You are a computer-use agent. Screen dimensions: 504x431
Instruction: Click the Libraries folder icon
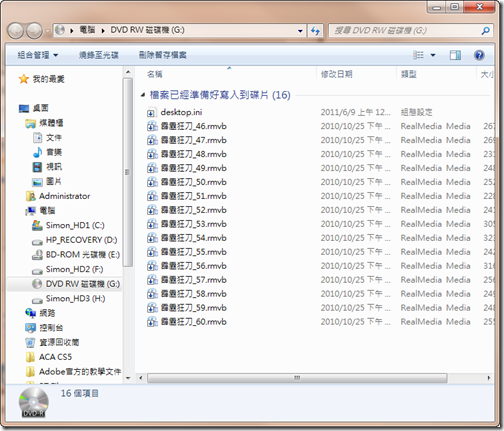point(30,123)
